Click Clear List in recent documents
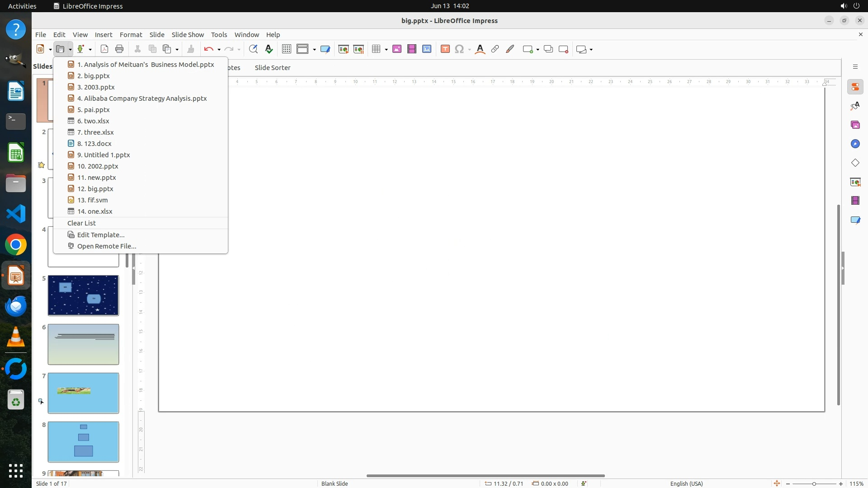The height and width of the screenshot is (488, 868). click(81, 223)
